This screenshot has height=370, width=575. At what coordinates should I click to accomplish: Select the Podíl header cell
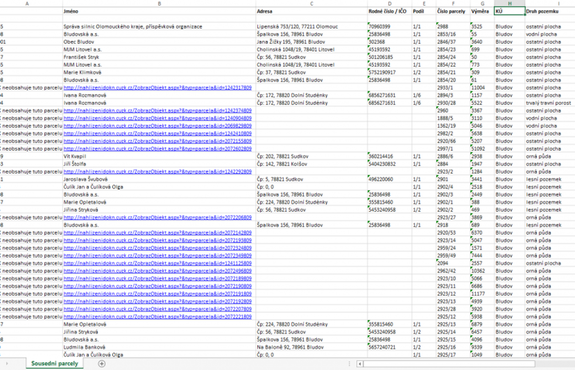[424, 11]
